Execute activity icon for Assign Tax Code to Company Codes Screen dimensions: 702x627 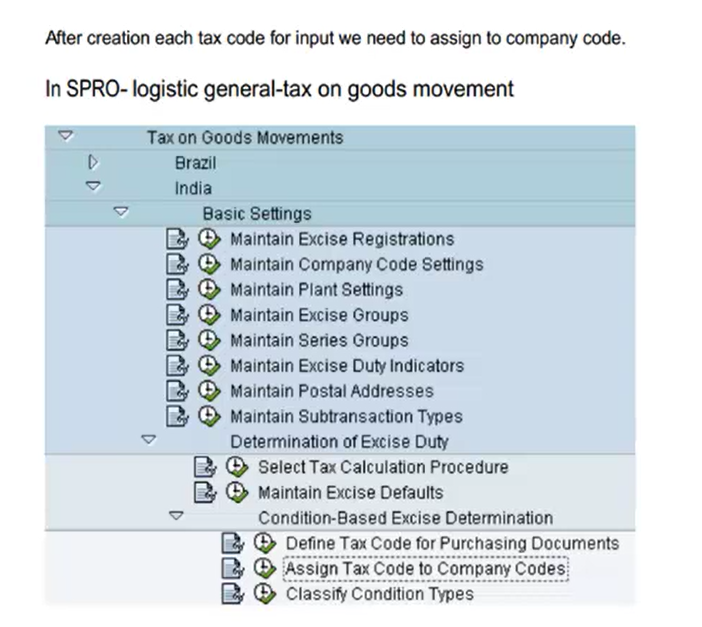pos(265,568)
